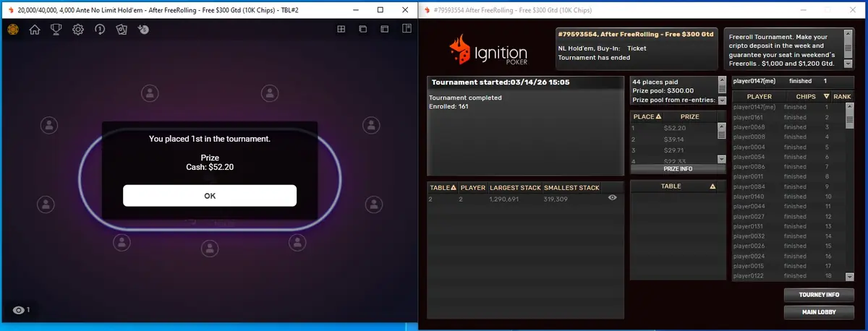Click the spectators eye icon at the bottom left
The width and height of the screenshot is (868, 331).
tap(21, 310)
